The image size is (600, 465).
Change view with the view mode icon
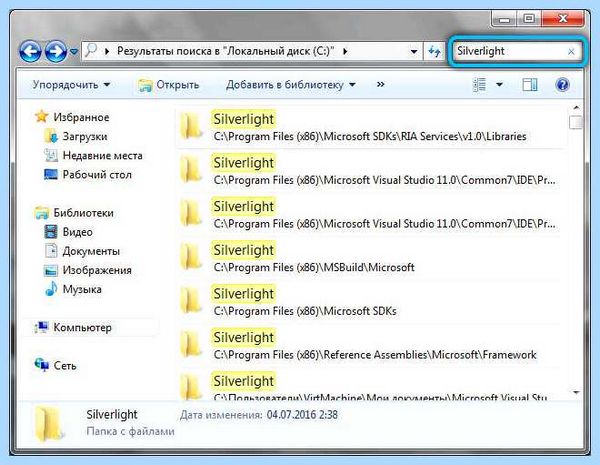[479, 85]
